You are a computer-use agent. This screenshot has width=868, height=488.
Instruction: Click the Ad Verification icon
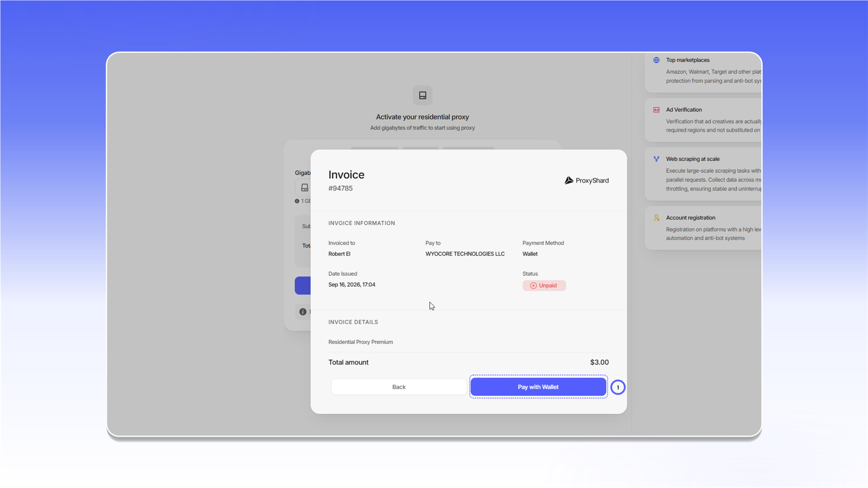click(656, 110)
